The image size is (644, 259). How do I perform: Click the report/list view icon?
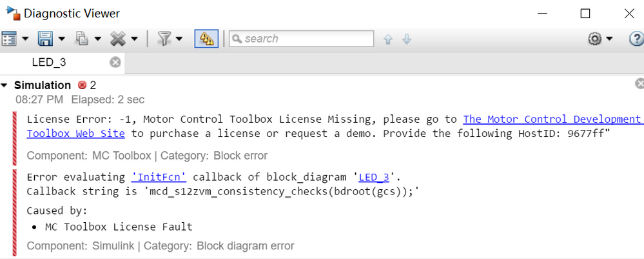click(9, 39)
